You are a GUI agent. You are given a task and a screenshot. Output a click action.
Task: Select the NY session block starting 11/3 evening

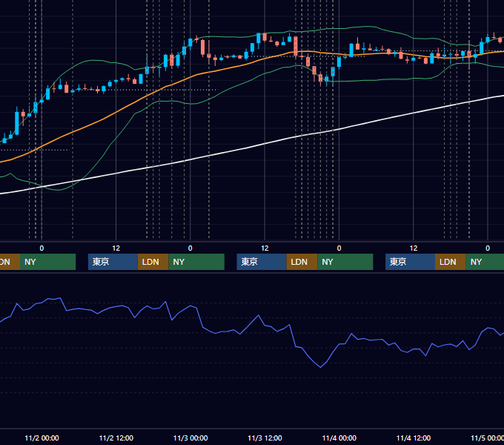coord(345,262)
